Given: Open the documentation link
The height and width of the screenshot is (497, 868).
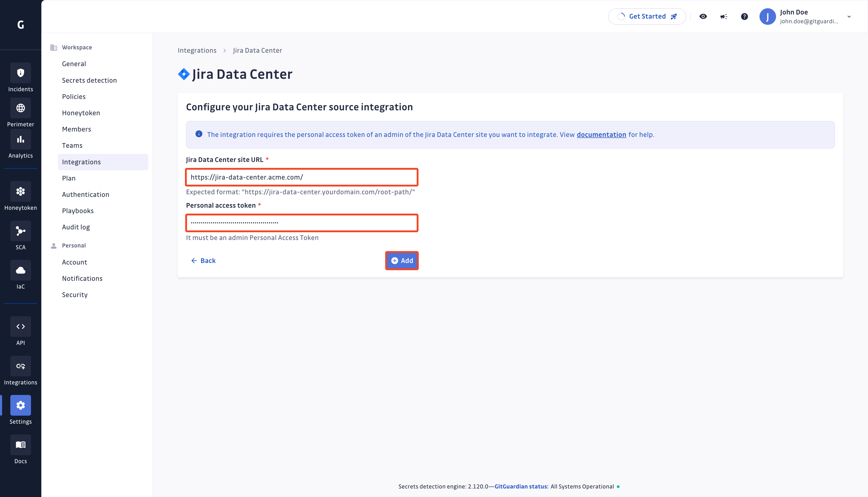Looking at the screenshot, I should (x=601, y=135).
